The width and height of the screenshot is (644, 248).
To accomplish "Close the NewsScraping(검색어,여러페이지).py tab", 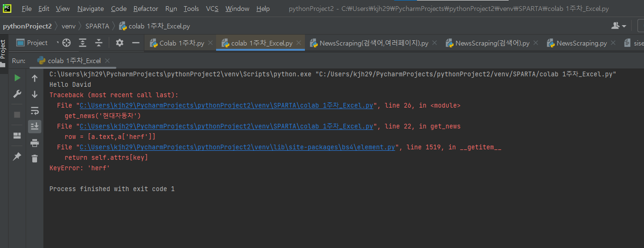I will point(434,43).
